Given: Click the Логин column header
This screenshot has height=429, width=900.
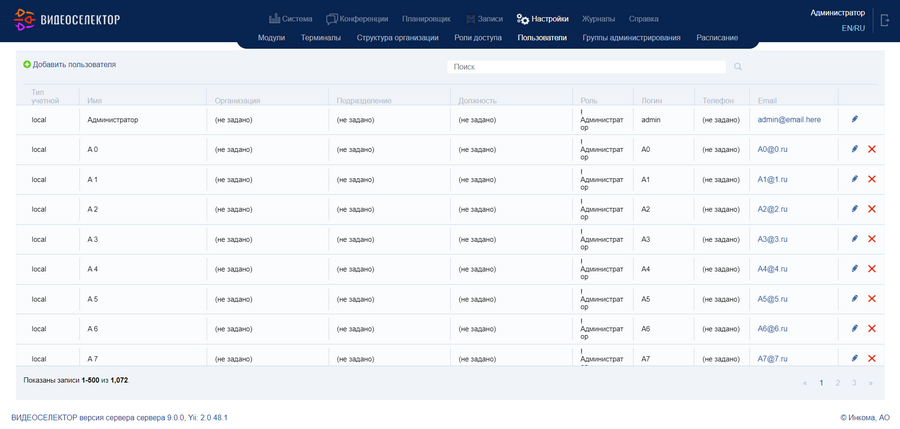Looking at the screenshot, I should pos(652,101).
